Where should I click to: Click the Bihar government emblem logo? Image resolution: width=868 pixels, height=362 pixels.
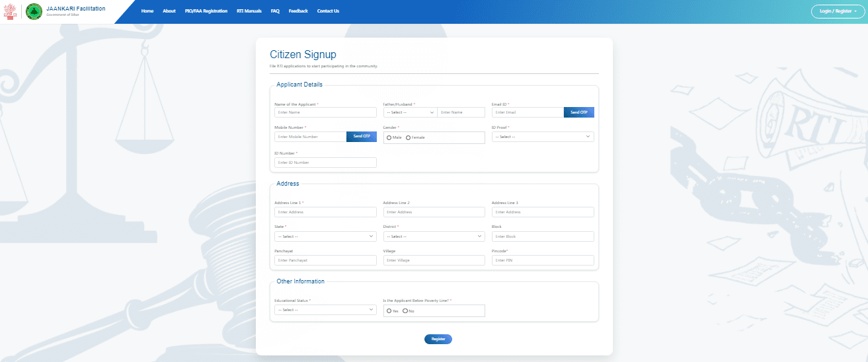[11, 12]
